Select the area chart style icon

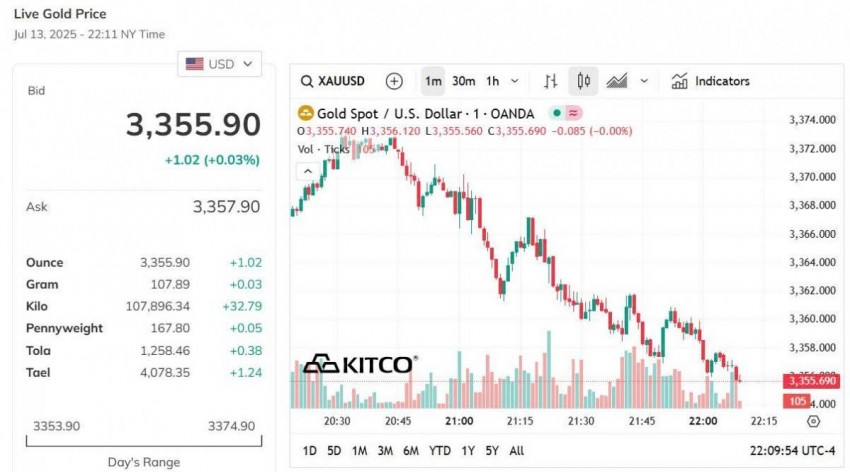pos(617,81)
